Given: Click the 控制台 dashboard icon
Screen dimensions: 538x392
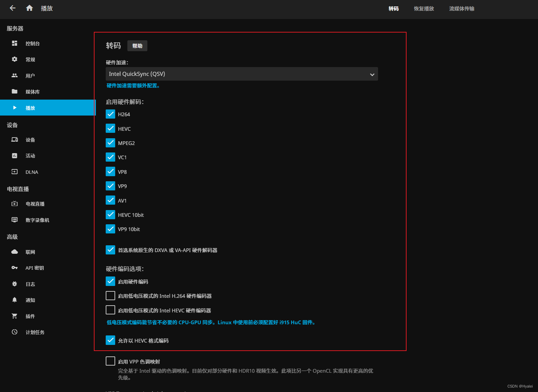Looking at the screenshot, I should (15, 43).
